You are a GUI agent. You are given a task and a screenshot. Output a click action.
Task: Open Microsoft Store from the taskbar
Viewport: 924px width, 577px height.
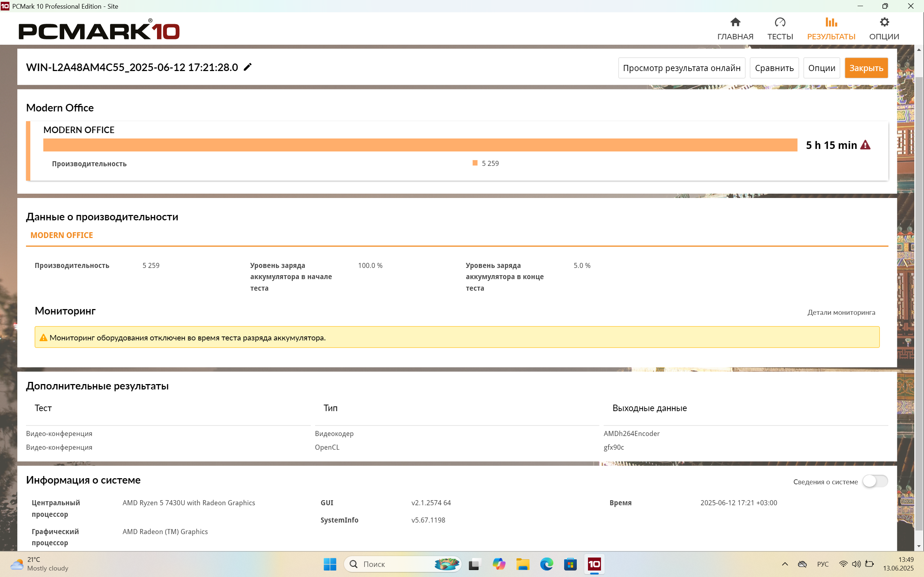tap(570, 564)
